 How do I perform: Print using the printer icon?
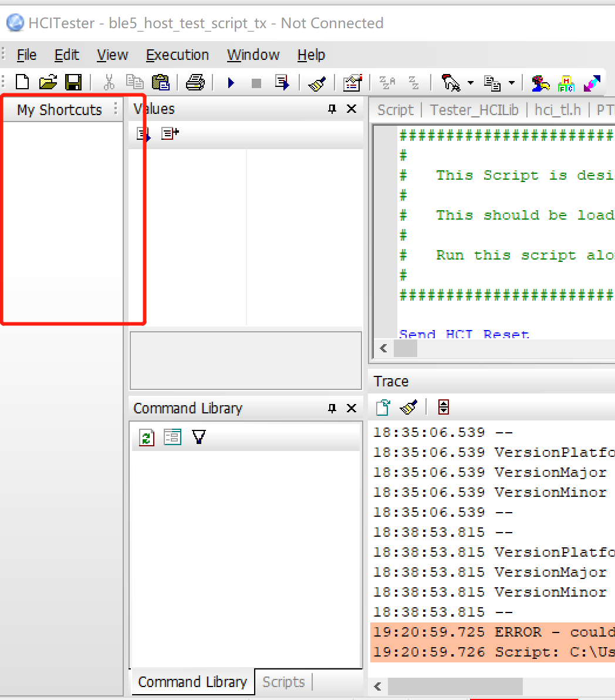[195, 83]
